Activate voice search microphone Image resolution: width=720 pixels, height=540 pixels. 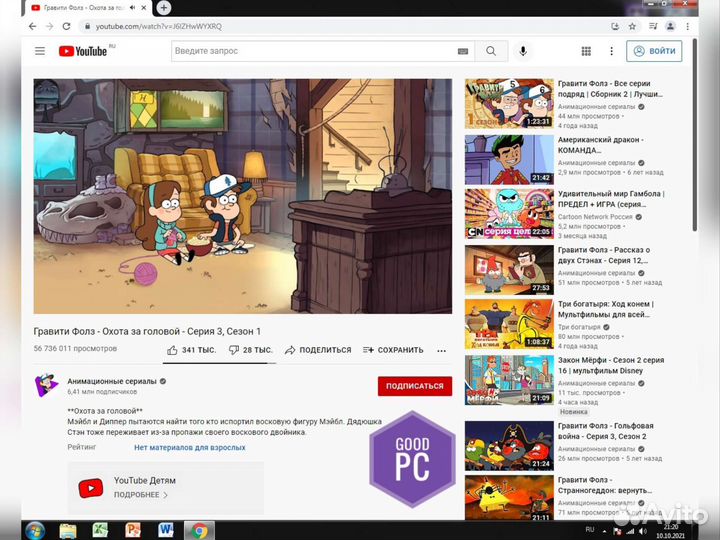pos(523,51)
